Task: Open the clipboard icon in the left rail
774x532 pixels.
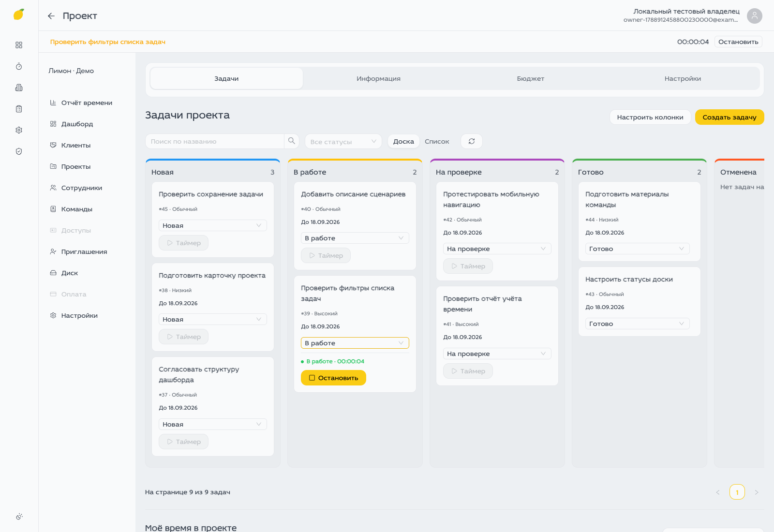Action: 19,109
